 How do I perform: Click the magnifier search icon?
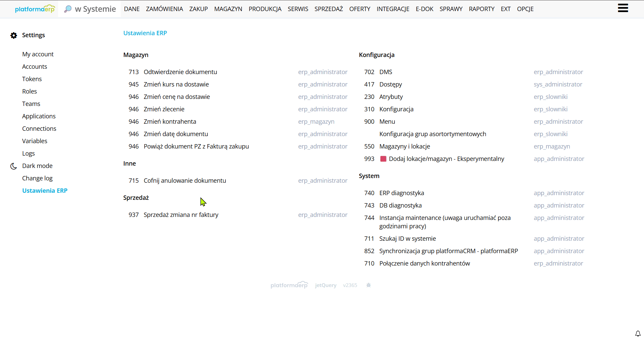tap(68, 9)
